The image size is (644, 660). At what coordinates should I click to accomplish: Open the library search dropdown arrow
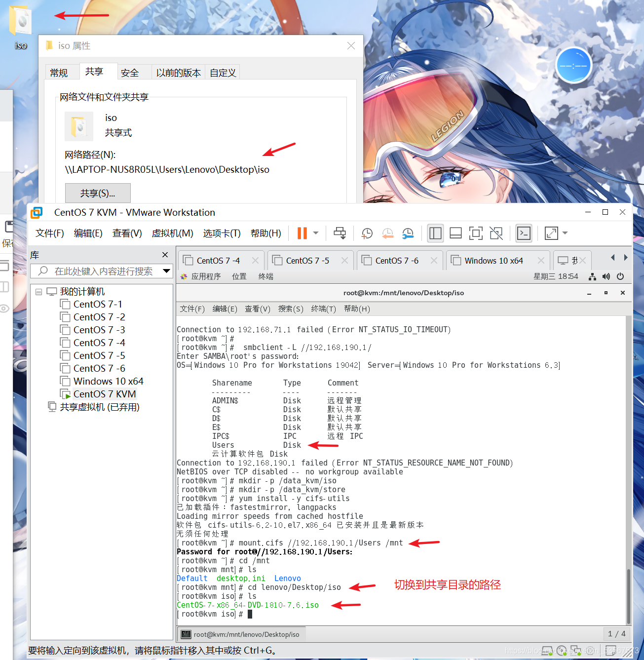click(167, 271)
